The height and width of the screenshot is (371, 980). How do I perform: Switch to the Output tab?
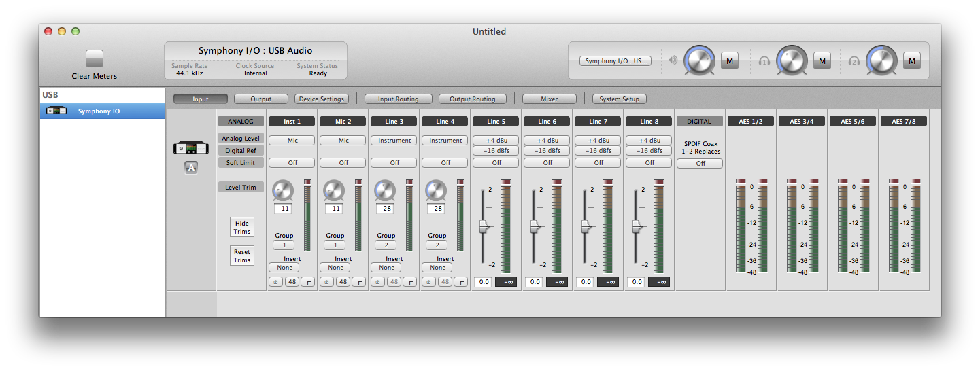261,99
